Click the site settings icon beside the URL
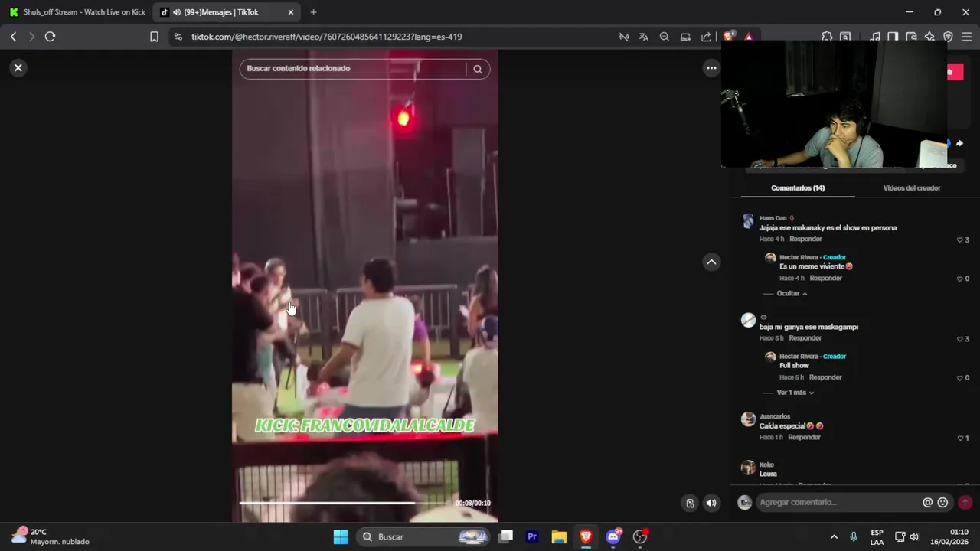The height and width of the screenshot is (551, 980). (178, 37)
